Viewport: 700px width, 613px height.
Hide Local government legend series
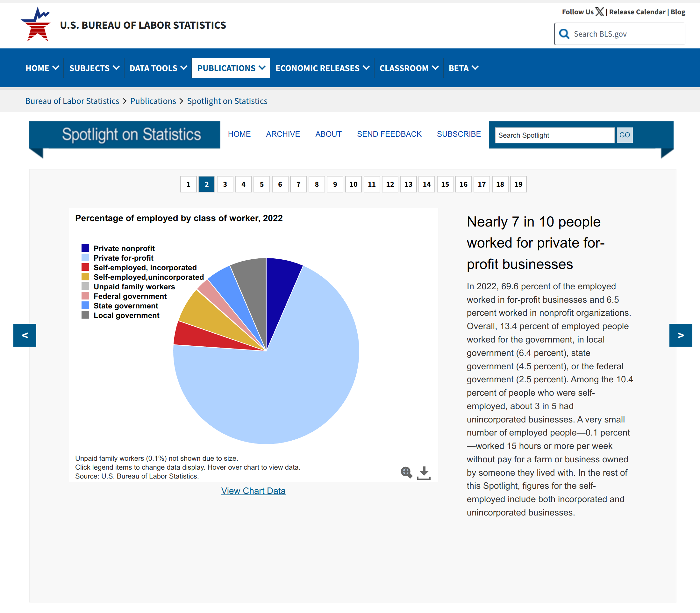126,315
